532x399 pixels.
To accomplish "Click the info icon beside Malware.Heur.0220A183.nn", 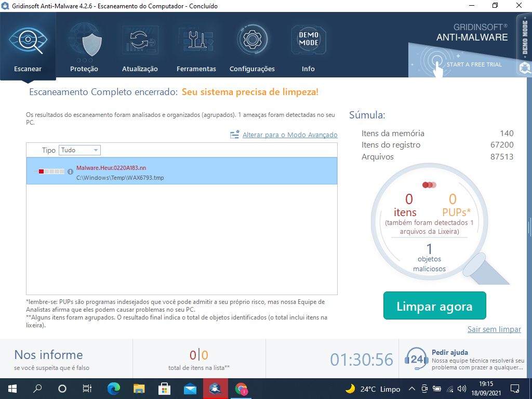I will [70, 171].
